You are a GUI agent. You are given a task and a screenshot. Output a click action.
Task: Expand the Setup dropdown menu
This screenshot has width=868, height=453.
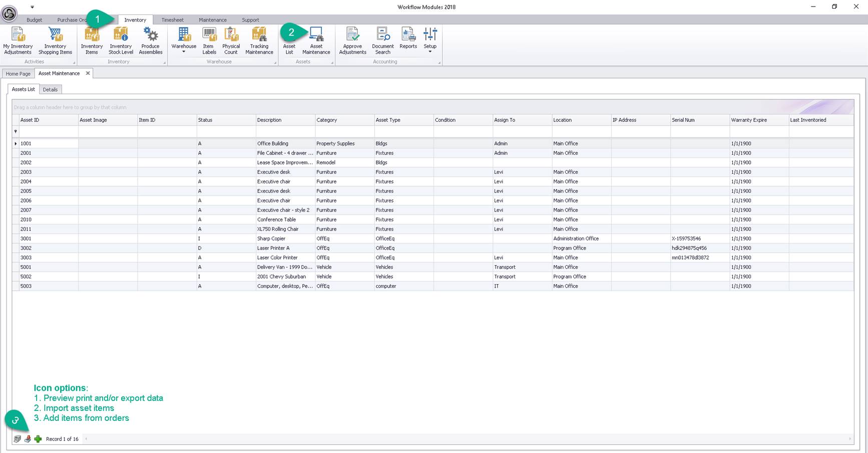tap(430, 51)
